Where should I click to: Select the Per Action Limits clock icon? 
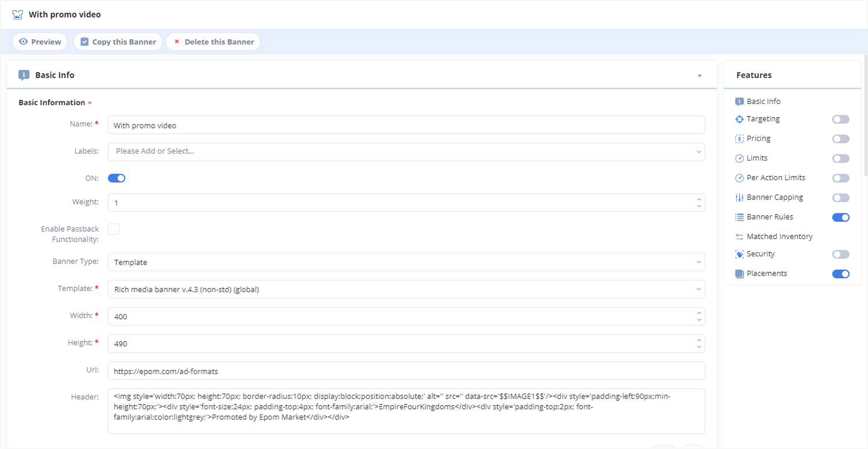pyautogui.click(x=740, y=178)
